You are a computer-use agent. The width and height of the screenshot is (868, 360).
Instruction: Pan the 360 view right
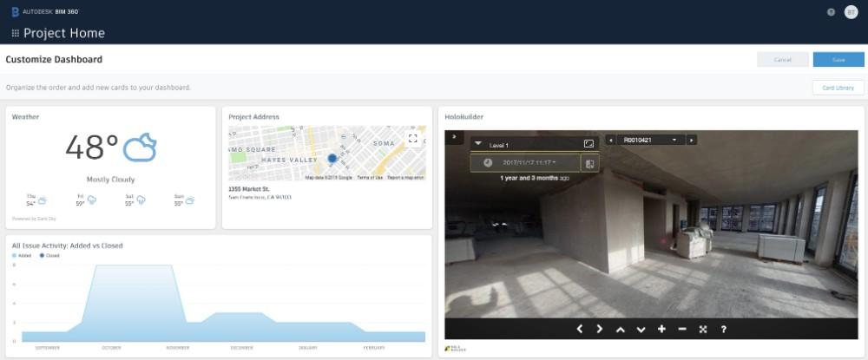600,329
